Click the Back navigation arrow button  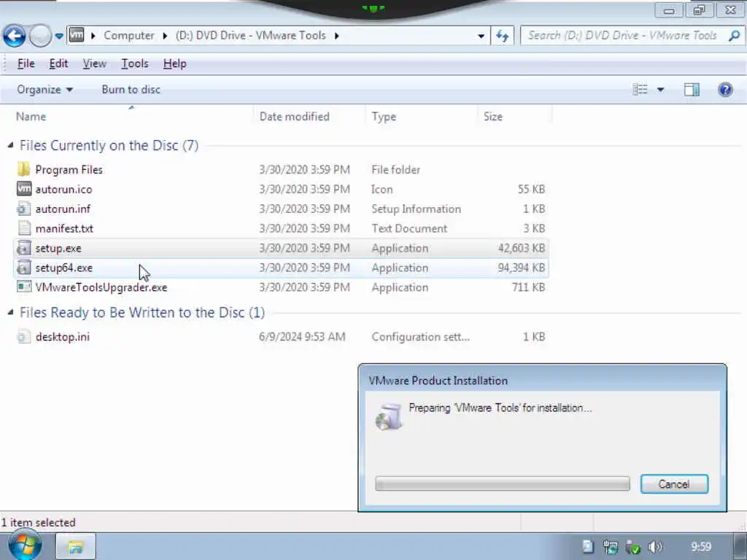click(x=15, y=36)
